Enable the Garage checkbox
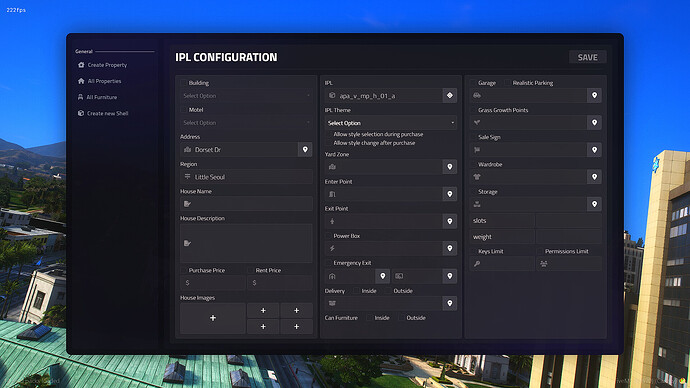This screenshot has height=388, width=690. point(473,83)
